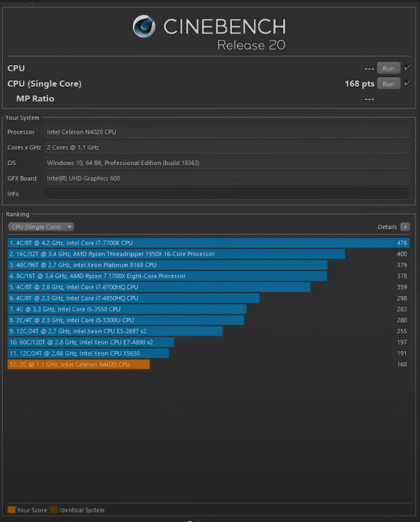
Task: Click the 168 pts single core score
Action: pos(360,84)
